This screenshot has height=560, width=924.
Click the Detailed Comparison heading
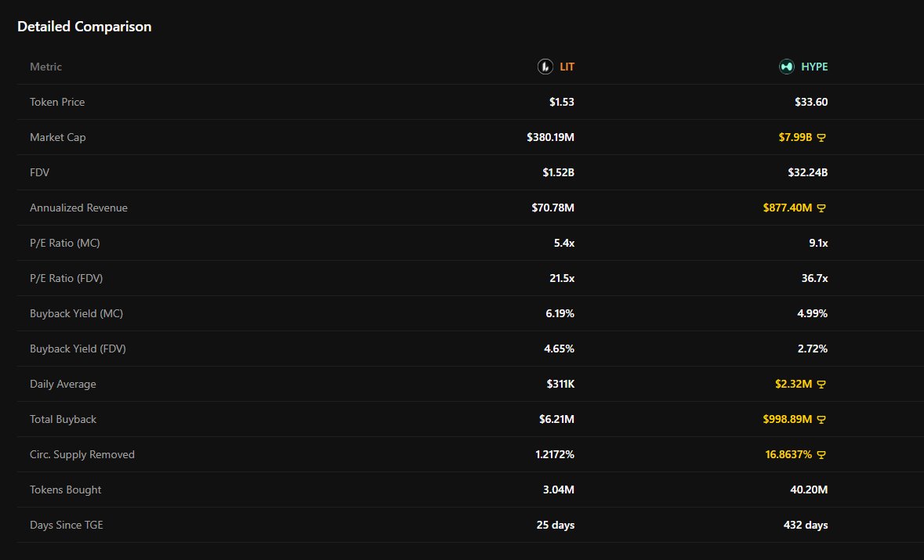(85, 27)
